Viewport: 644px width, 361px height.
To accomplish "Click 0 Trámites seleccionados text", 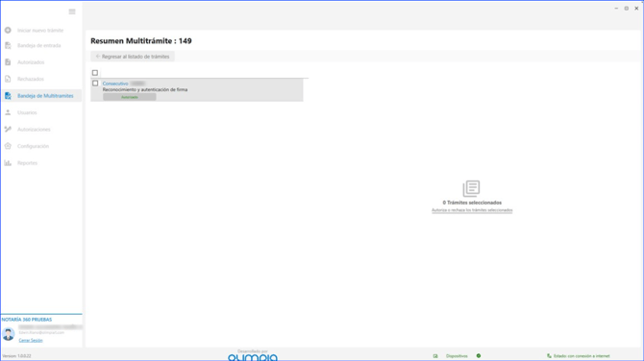I will 472,203.
